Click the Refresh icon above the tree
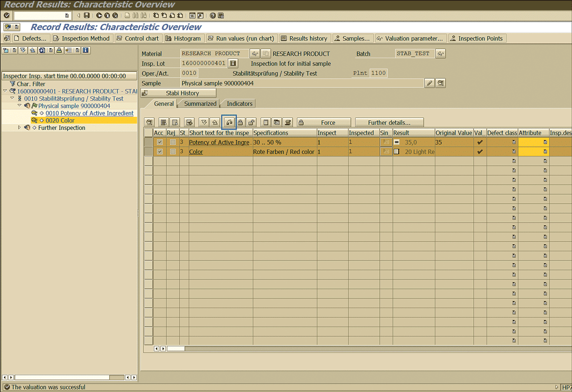The height and width of the screenshot is (392, 572). point(42,50)
